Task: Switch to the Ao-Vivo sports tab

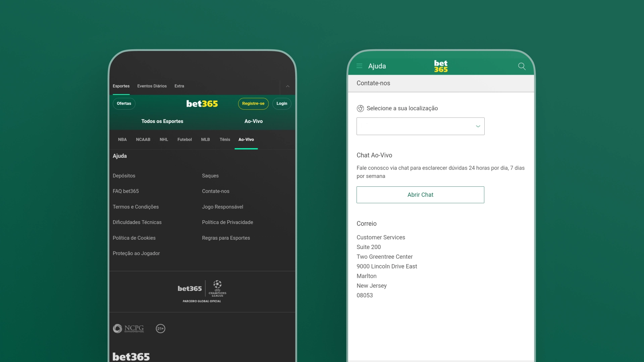Action: tap(246, 139)
